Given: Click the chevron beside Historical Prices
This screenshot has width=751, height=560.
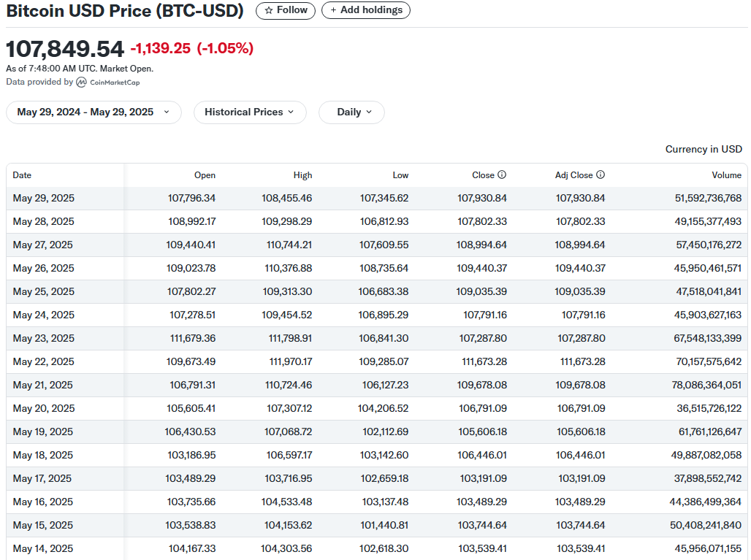Looking at the screenshot, I should 291,112.
